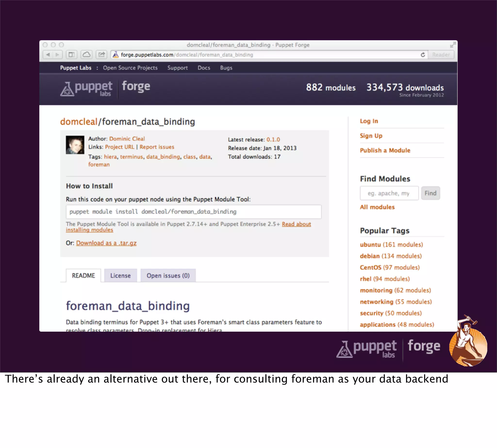Open the Support menu item
Viewport: 497px width, 448px height.
point(177,68)
